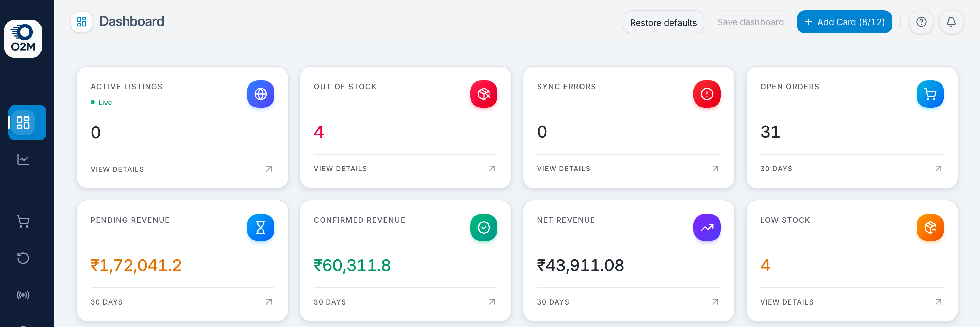The height and width of the screenshot is (327, 980).
Task: Open the help question mark icon
Action: tap(921, 22)
